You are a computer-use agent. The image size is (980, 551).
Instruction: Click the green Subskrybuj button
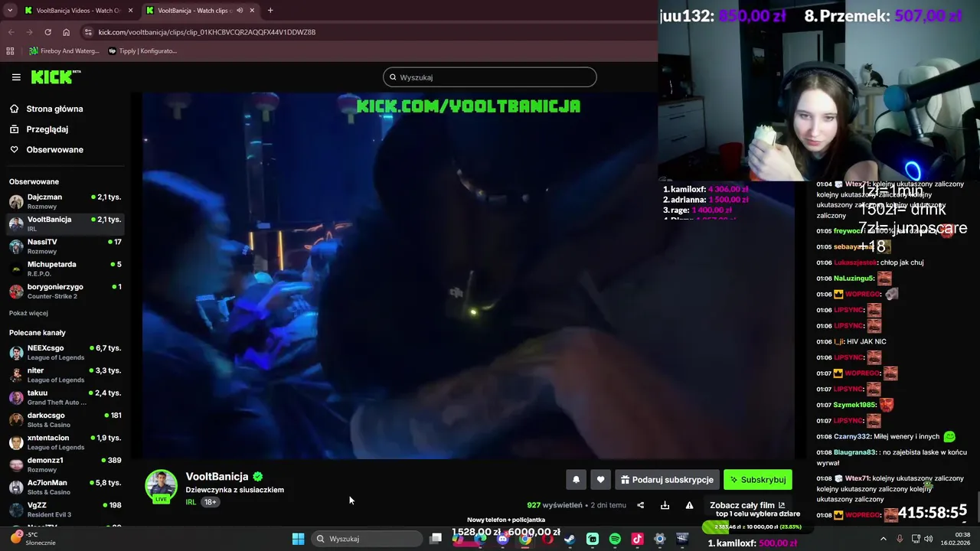(758, 480)
